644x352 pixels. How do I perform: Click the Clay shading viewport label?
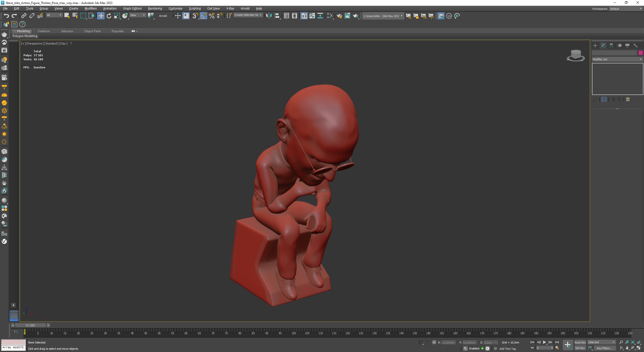pos(63,43)
